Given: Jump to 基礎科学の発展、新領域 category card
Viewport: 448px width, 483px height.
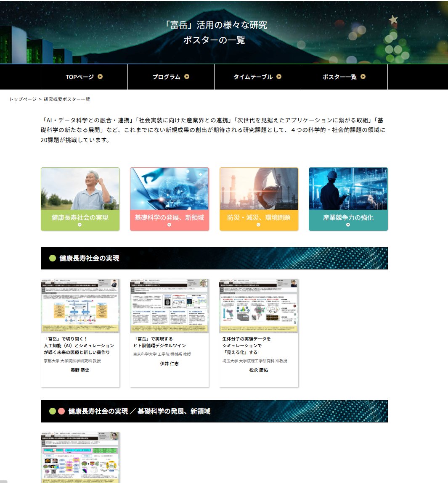Looking at the screenshot, I should 169,199.
